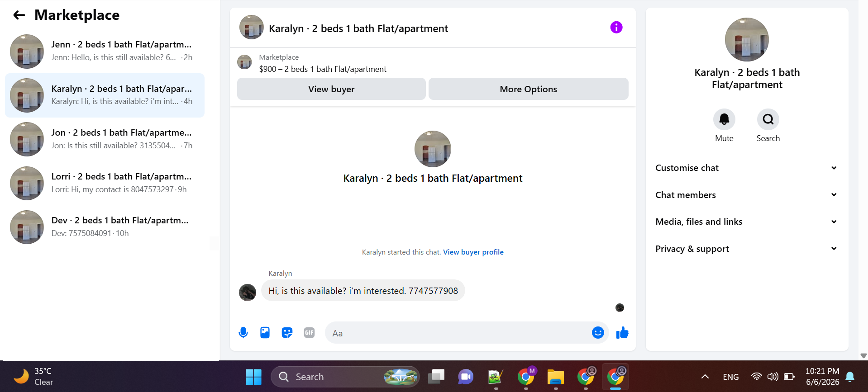The width and height of the screenshot is (868, 392).
Task: Go back using the Marketplace arrow
Action: (19, 15)
